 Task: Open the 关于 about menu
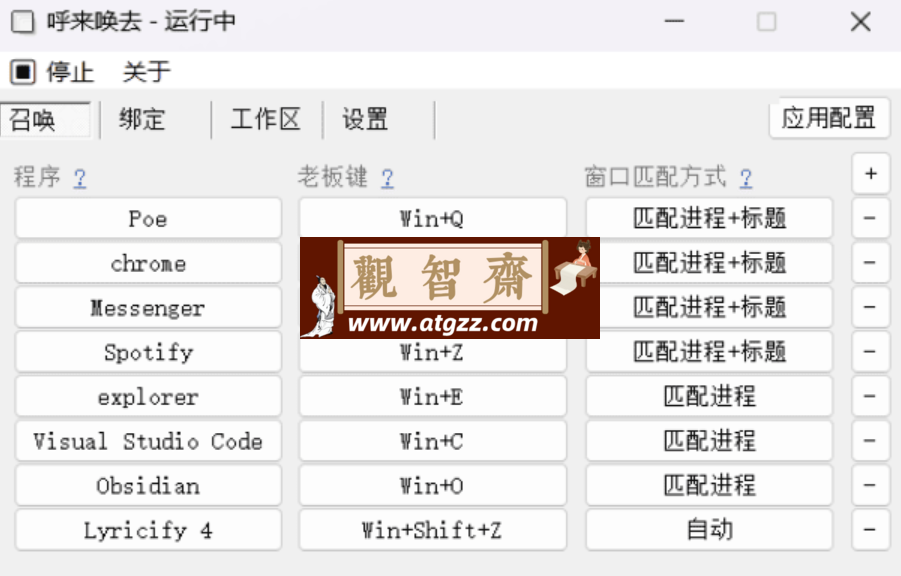point(147,72)
